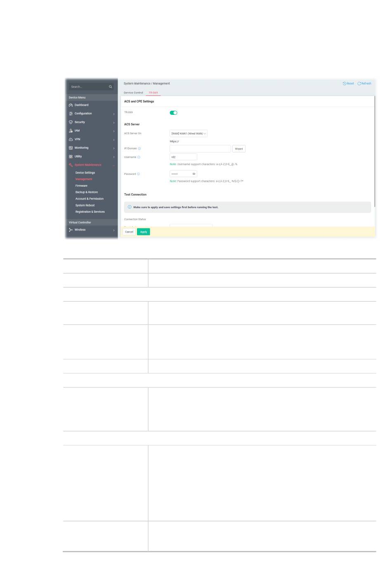The image size is (392, 577).
Task: Click the green Apply button
Action: (144, 232)
